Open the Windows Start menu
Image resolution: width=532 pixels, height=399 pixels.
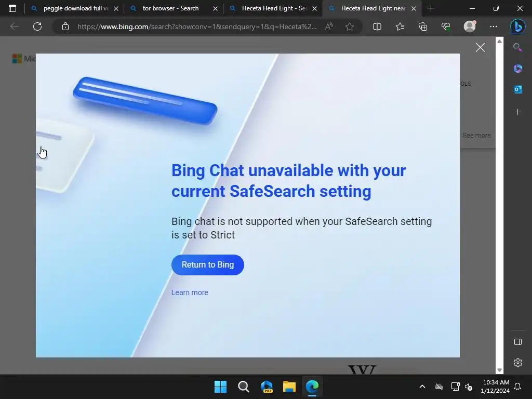pyautogui.click(x=220, y=387)
